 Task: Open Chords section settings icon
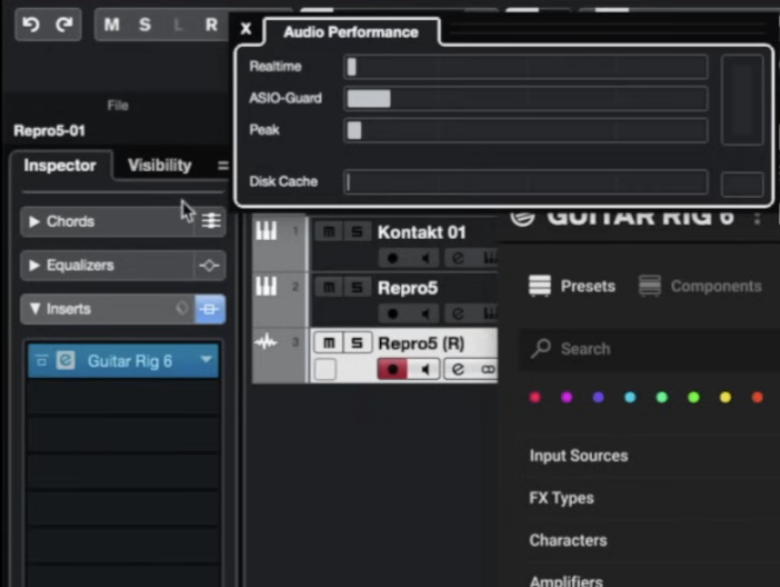(211, 221)
